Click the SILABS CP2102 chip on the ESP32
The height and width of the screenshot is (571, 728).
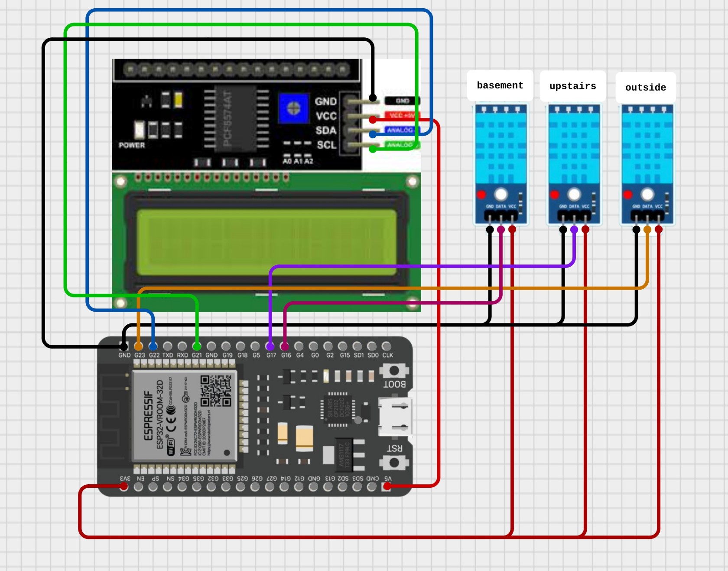pos(338,409)
